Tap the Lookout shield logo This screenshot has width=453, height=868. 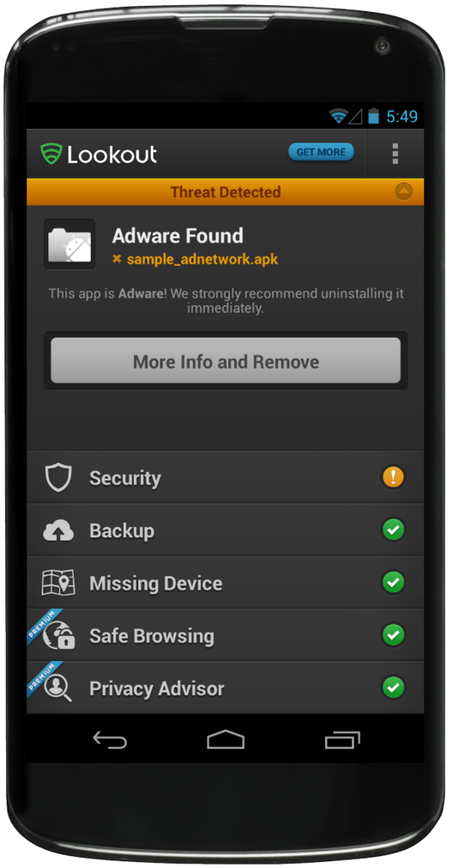(x=52, y=154)
